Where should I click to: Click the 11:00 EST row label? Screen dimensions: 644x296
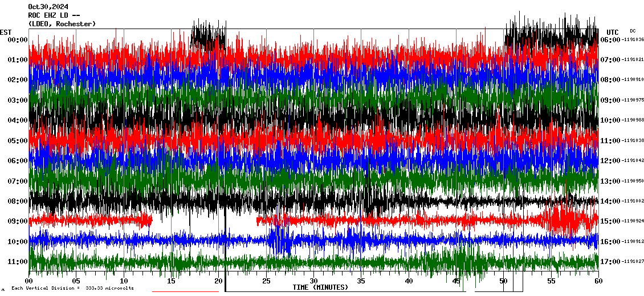coord(18,262)
